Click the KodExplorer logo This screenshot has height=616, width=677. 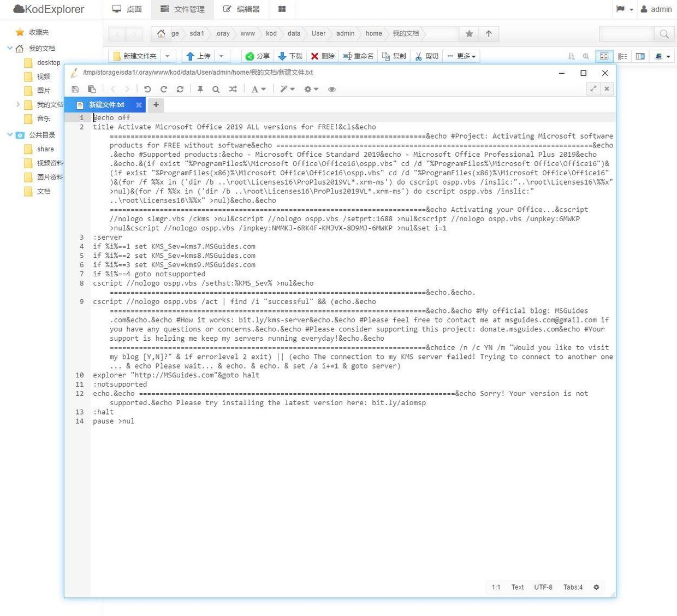[x=49, y=9]
